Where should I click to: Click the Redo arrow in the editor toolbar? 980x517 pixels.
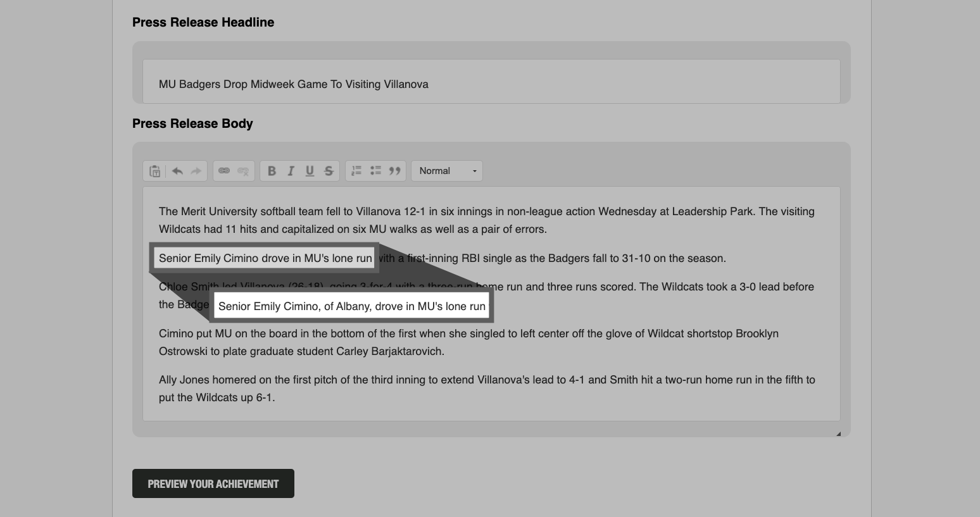[x=195, y=170]
